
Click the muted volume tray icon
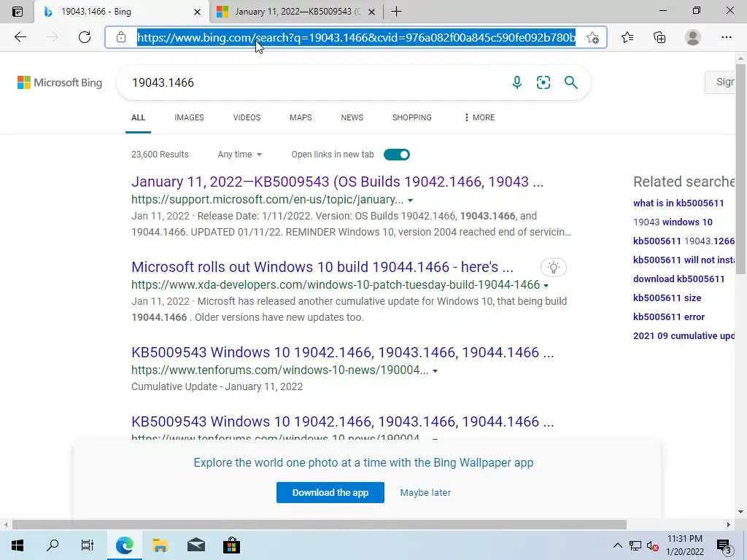[x=652, y=545]
